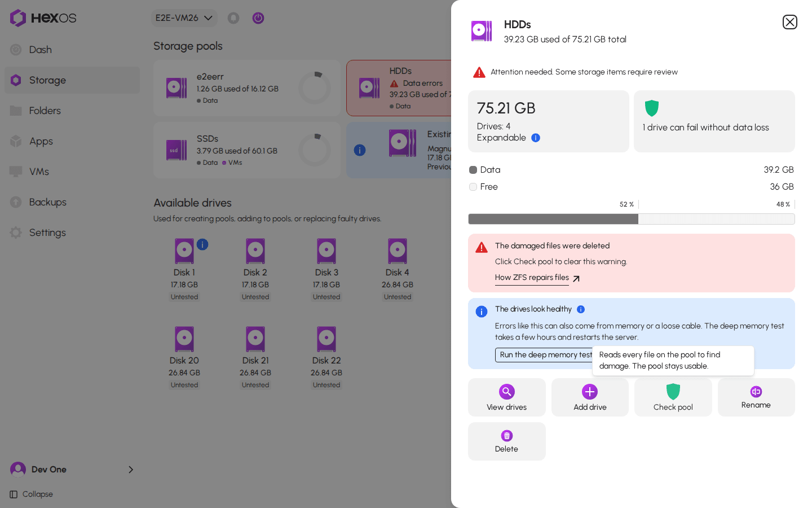This screenshot has height=508, width=812.
Task: Click the red attention warning icon
Action: (479, 72)
